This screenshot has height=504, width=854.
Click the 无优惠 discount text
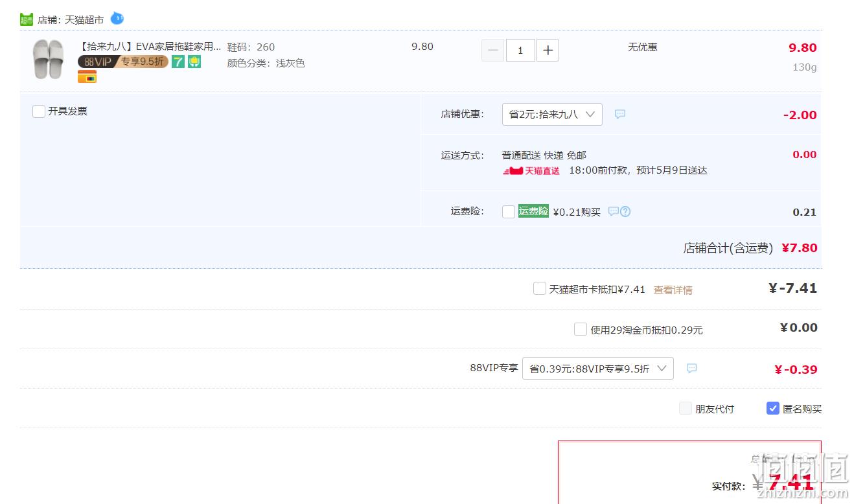click(643, 47)
